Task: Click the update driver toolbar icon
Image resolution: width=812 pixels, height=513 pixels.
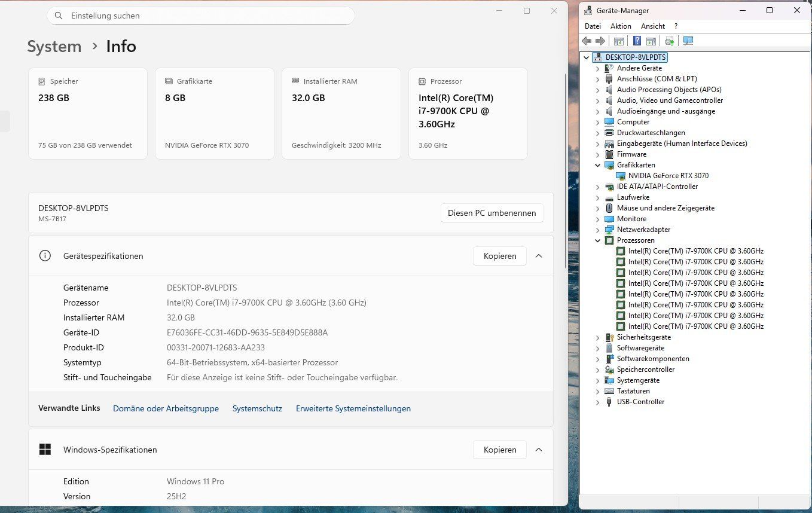Action: pos(670,41)
